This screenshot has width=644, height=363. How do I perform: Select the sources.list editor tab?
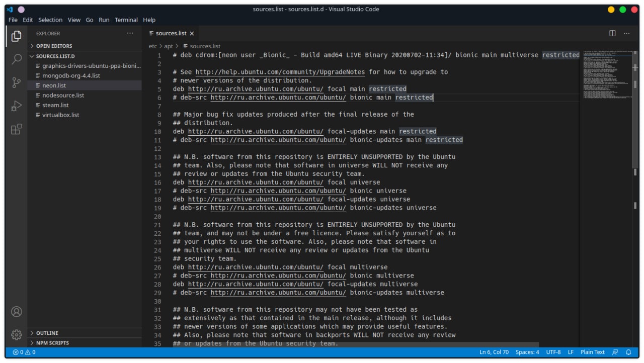pos(171,33)
